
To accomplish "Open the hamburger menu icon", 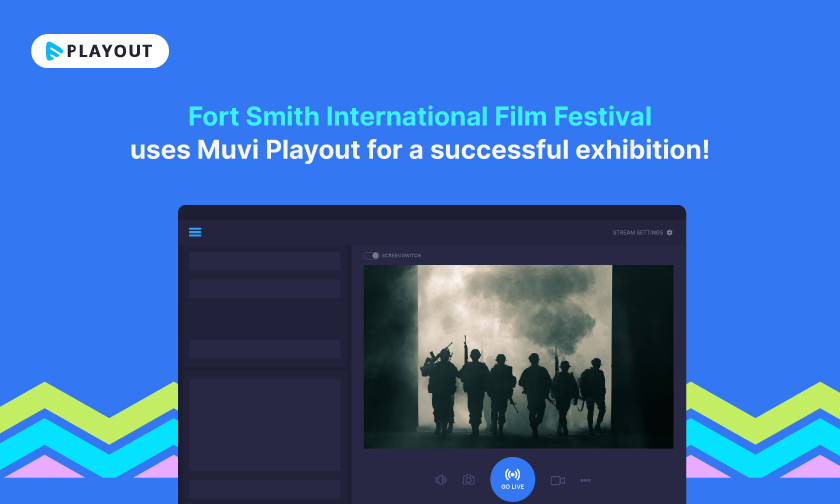I will [x=195, y=232].
